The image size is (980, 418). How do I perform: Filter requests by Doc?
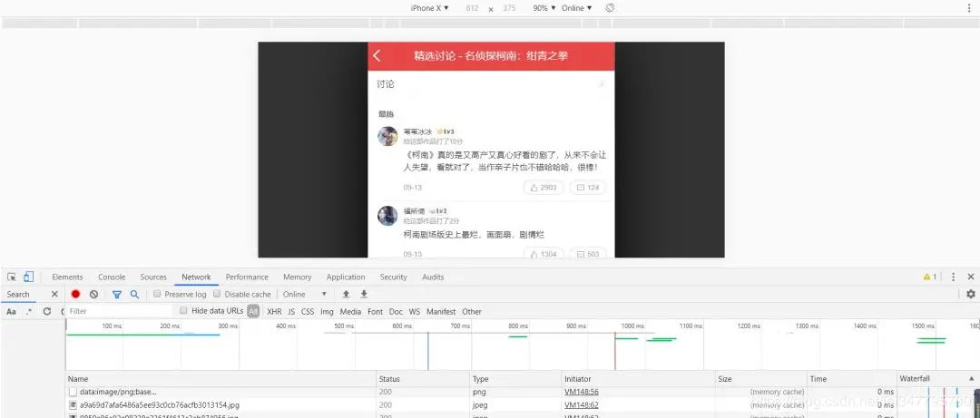coord(396,311)
